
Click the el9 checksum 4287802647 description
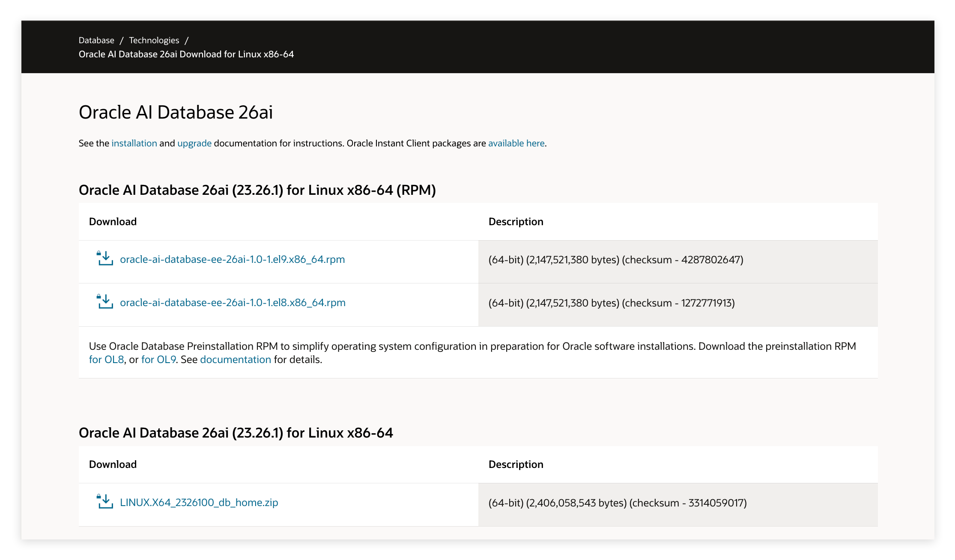(x=615, y=260)
